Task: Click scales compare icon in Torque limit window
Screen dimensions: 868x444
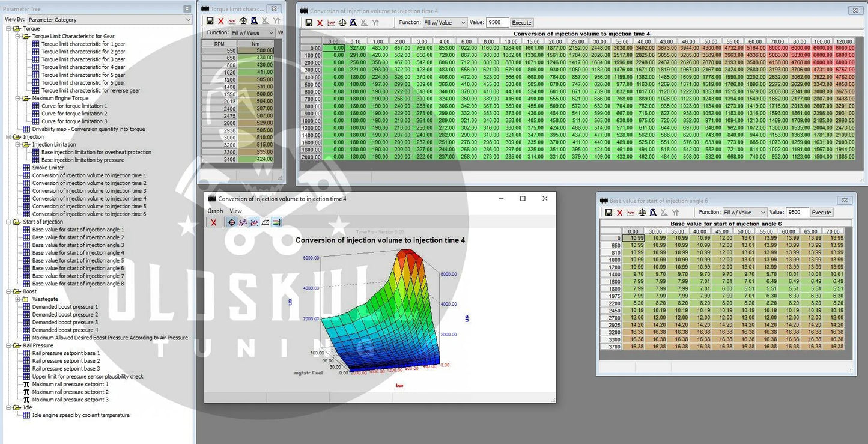Action: (x=243, y=21)
